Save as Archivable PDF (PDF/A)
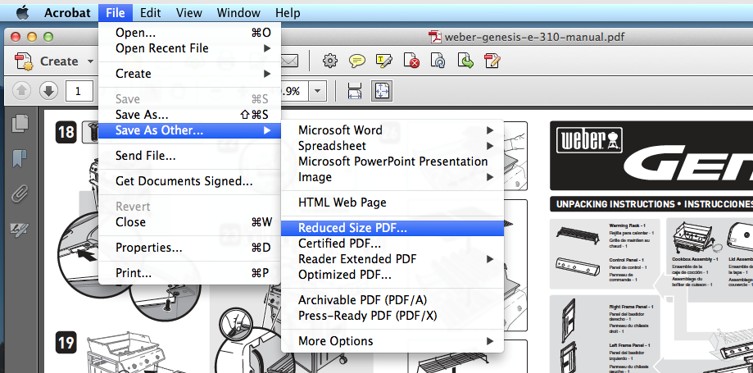The height and width of the screenshot is (373, 753). point(392,300)
